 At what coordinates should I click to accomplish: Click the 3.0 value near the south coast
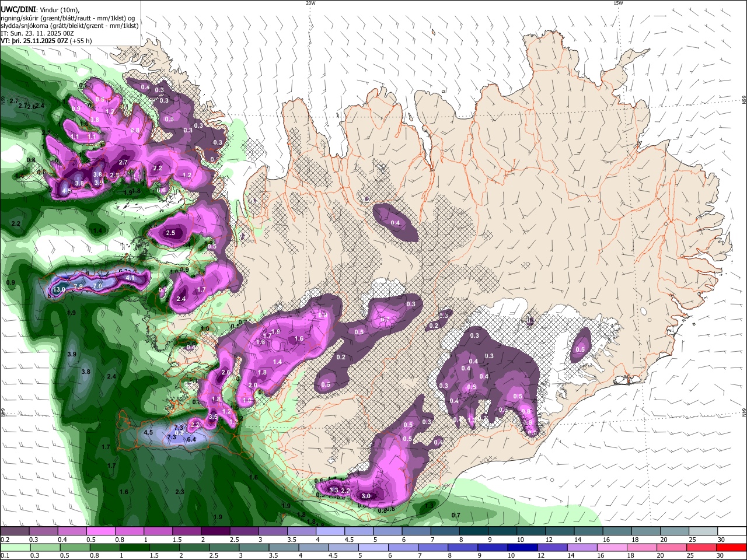coord(366,496)
